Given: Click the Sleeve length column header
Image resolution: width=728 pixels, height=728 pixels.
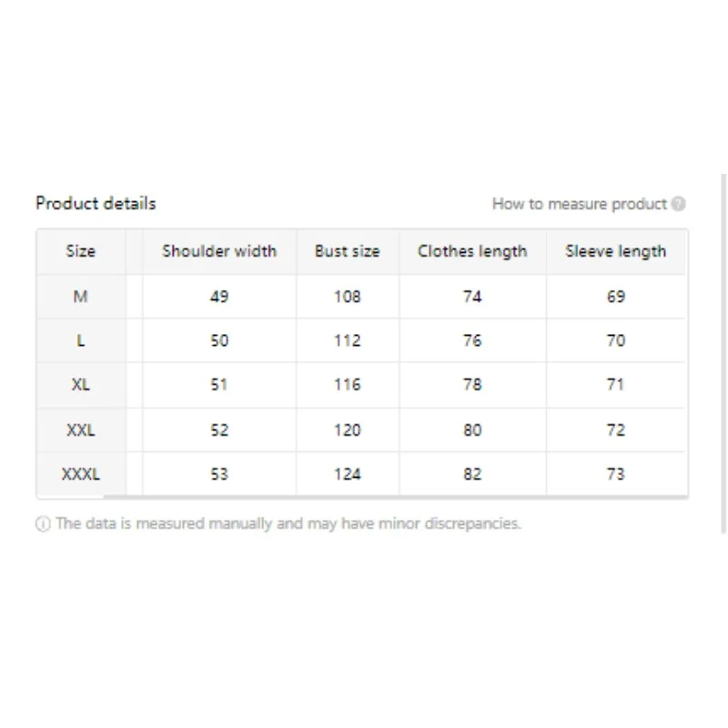Looking at the screenshot, I should point(616,251).
